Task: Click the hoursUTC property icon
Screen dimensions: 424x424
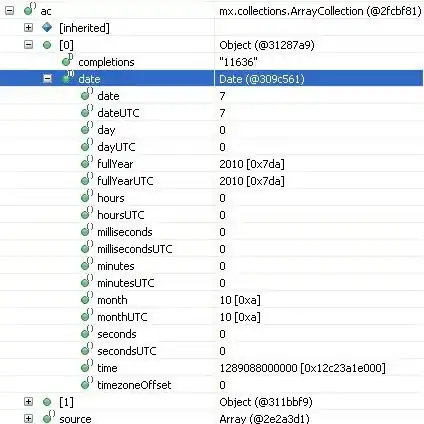Action: 87,213
